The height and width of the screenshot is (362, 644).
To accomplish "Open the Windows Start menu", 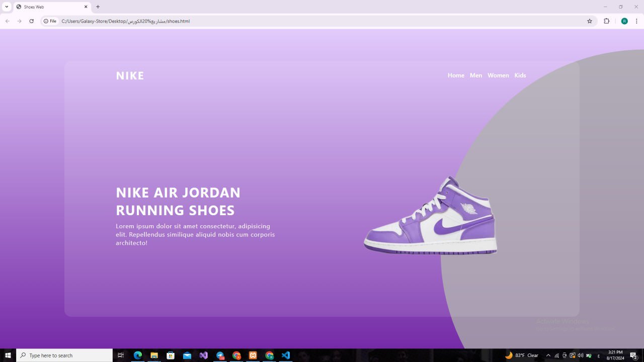I will click(x=8, y=355).
